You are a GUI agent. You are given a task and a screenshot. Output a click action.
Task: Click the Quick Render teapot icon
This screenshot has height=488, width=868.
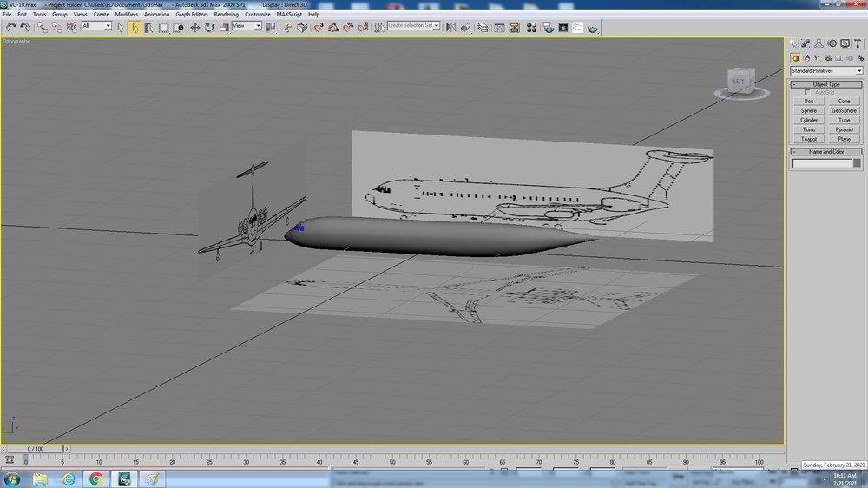tap(592, 28)
